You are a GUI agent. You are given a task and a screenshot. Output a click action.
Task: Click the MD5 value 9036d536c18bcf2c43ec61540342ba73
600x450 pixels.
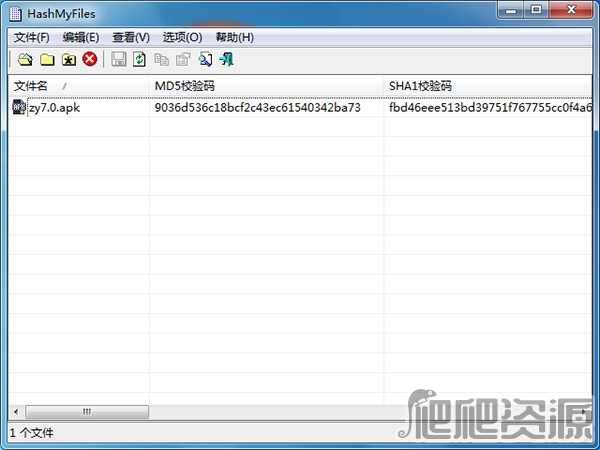pos(258,108)
